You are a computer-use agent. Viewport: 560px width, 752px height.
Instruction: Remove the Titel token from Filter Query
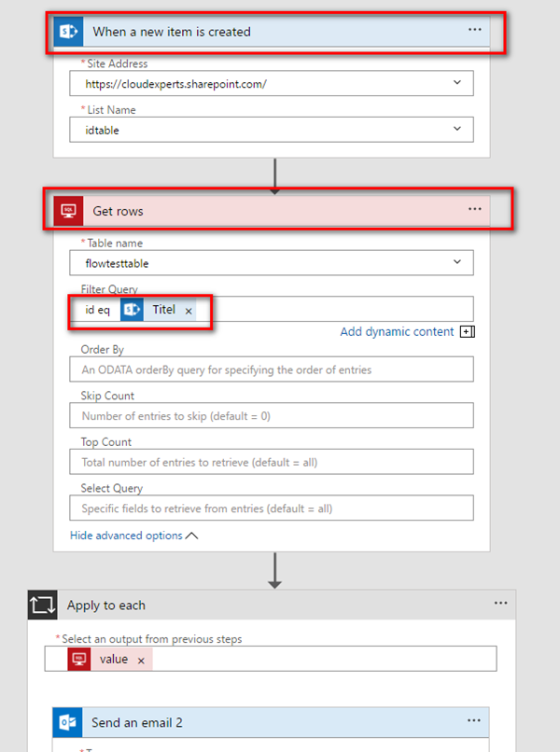(189, 311)
